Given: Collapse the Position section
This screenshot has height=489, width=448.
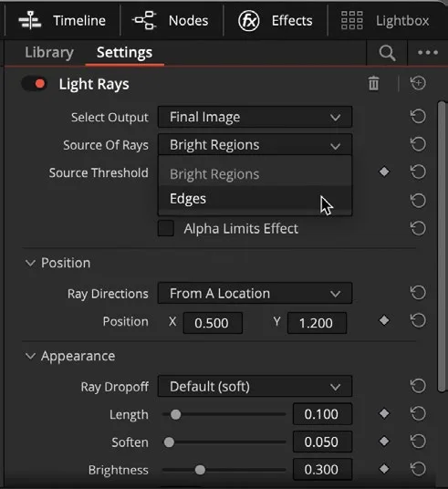Looking at the screenshot, I should [x=30, y=263].
